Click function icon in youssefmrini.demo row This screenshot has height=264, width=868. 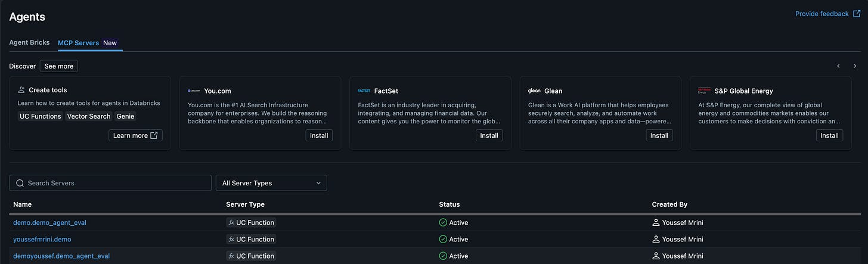(x=231, y=239)
